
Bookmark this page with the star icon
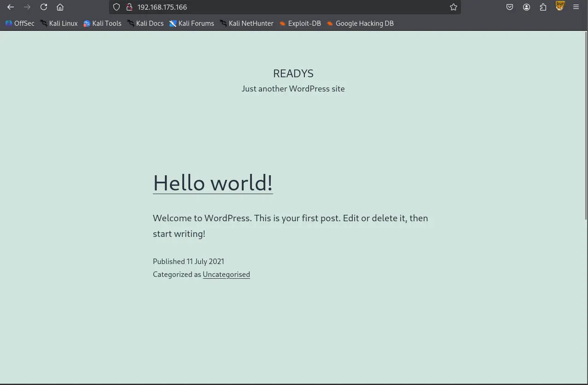pos(454,7)
